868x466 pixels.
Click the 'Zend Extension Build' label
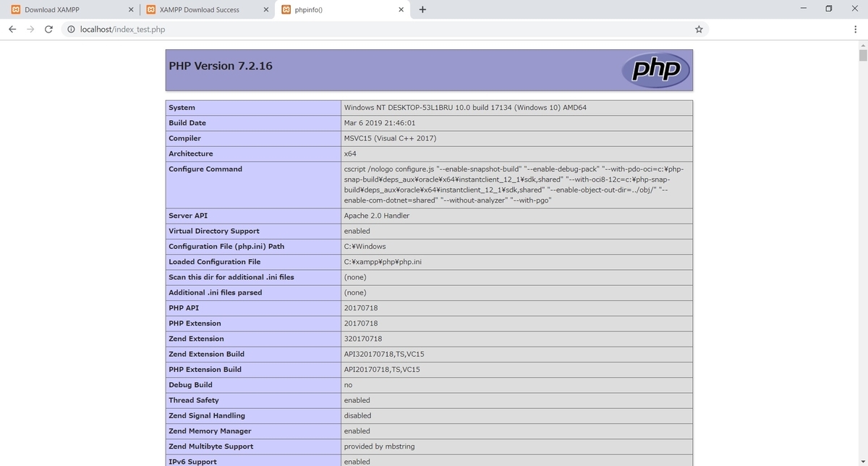coord(206,354)
